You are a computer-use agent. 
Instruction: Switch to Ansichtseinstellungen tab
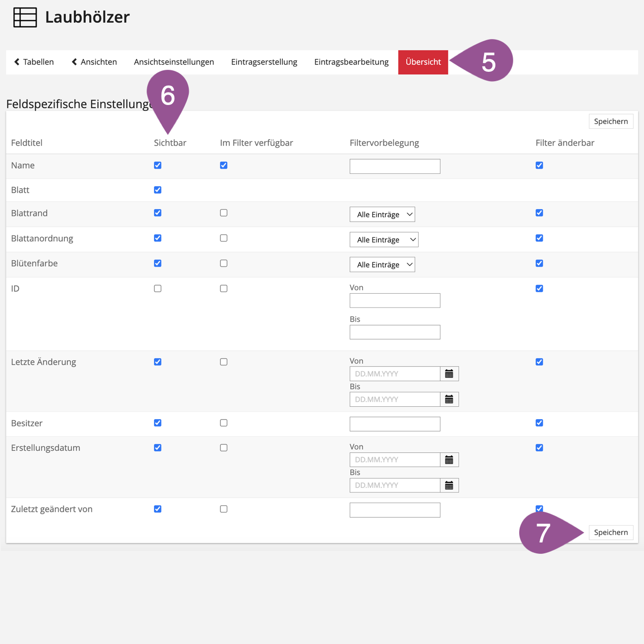[x=174, y=62]
